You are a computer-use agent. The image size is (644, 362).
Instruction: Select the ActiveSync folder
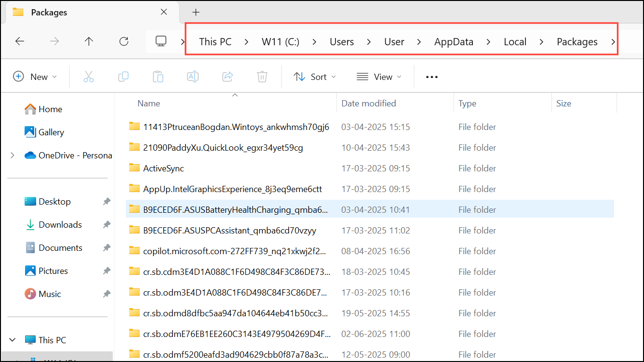(370, 168)
